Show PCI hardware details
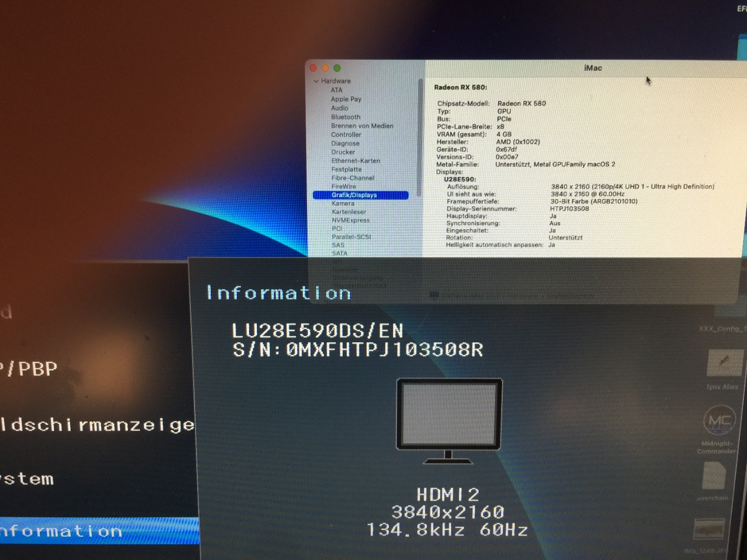 point(337,229)
